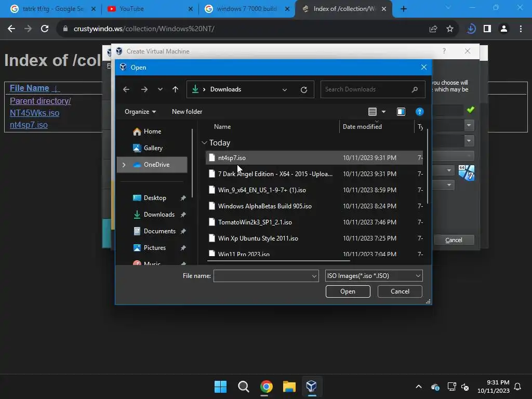Open the pinned Desktop folder
Screen dimensions: 532x399
(155, 198)
